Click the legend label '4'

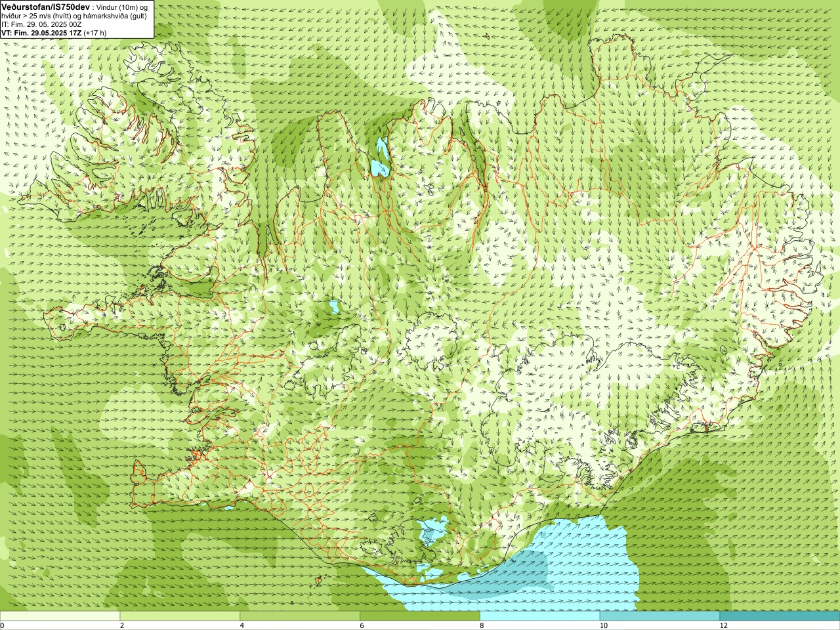242,625
